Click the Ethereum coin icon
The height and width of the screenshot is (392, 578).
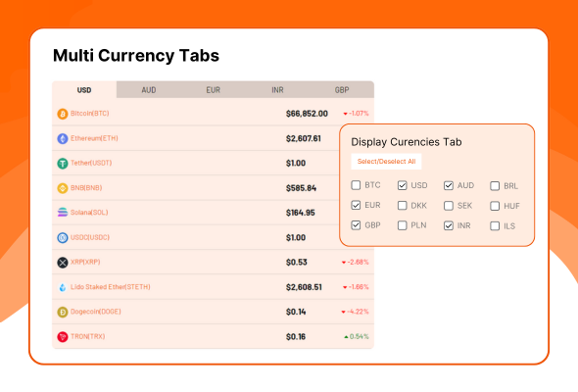coord(63,138)
